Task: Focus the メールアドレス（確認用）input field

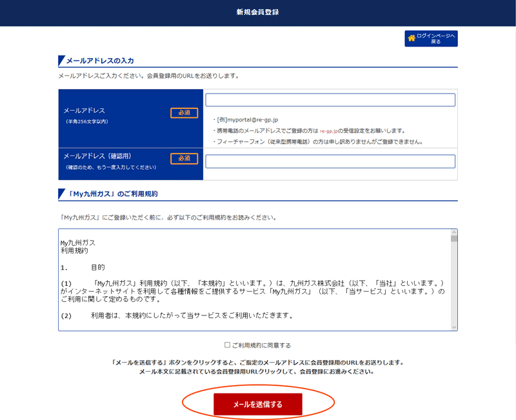Action: [330, 161]
